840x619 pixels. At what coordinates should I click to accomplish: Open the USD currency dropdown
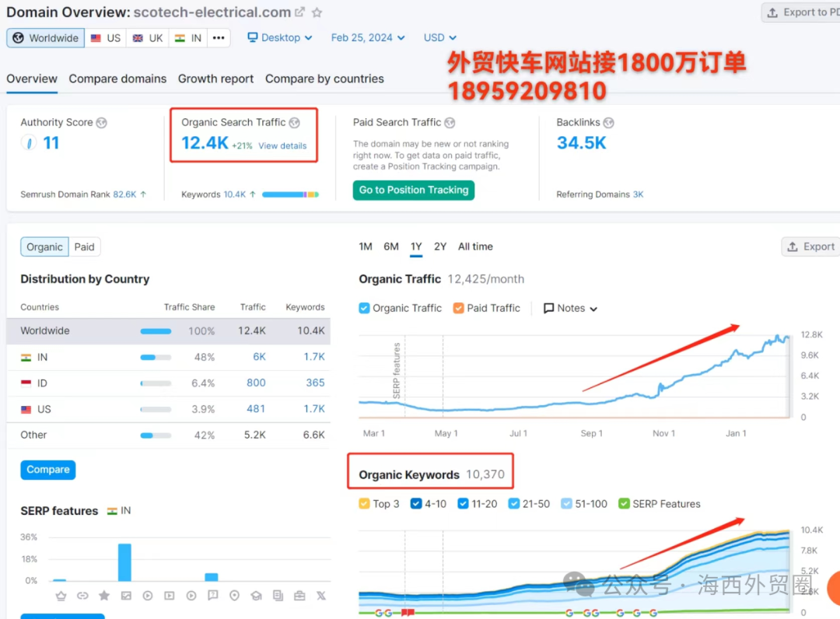point(439,37)
